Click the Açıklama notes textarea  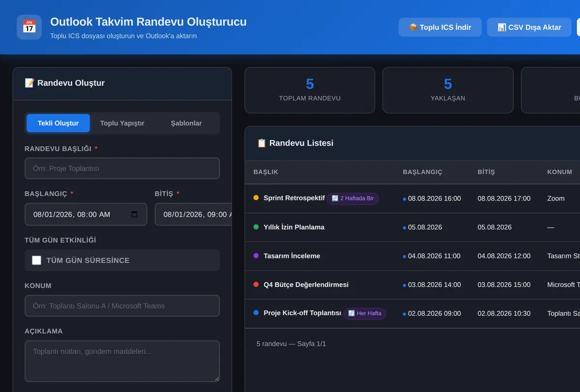point(122,361)
